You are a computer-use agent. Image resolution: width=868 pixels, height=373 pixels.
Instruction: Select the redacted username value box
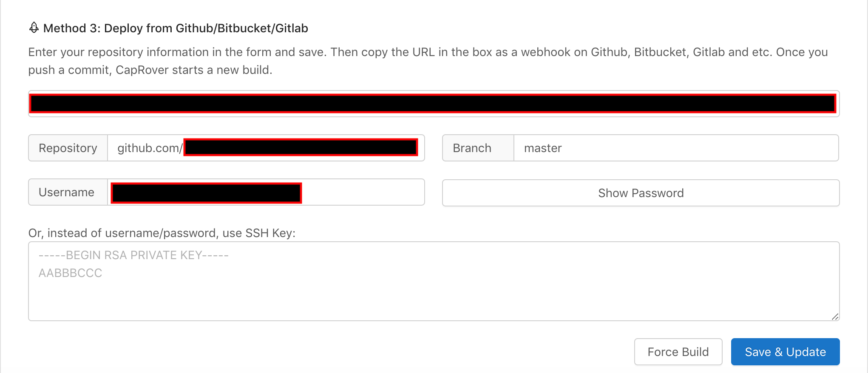click(x=205, y=192)
